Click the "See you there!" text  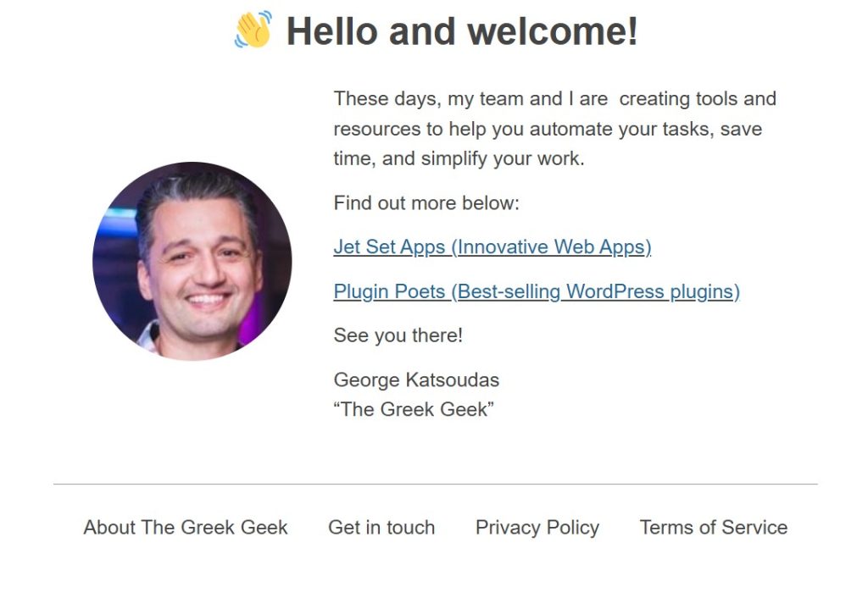click(x=398, y=335)
